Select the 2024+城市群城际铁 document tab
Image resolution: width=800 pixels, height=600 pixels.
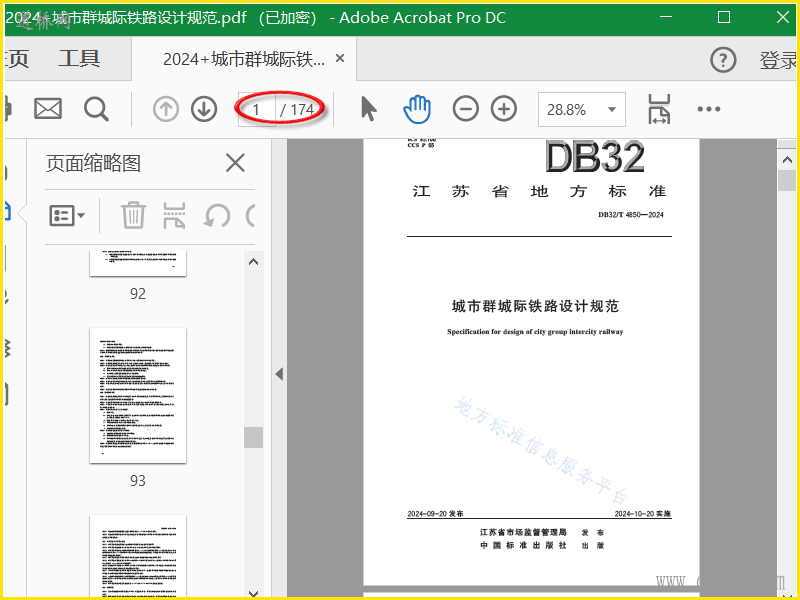click(244, 59)
